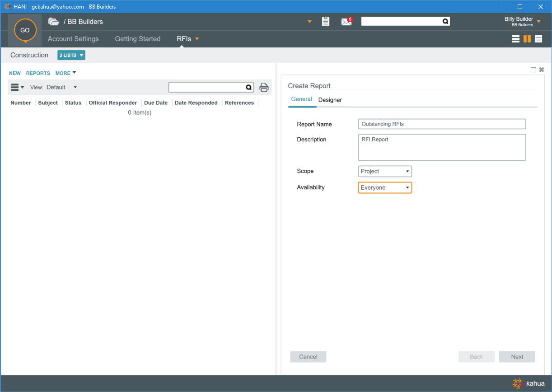
Task: Click the Cancel button
Action: [x=308, y=357]
